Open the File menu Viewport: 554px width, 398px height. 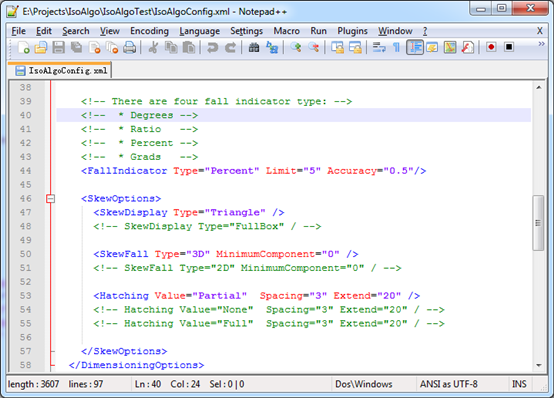18,31
